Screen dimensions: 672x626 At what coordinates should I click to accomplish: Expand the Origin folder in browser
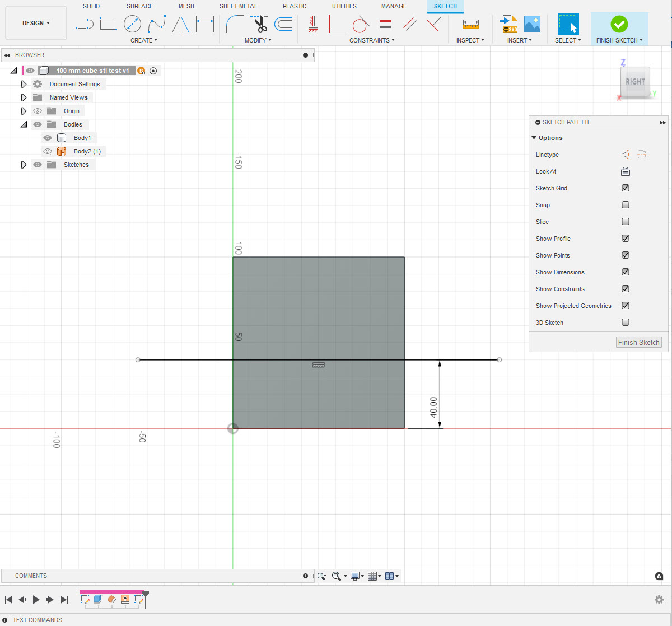click(23, 110)
